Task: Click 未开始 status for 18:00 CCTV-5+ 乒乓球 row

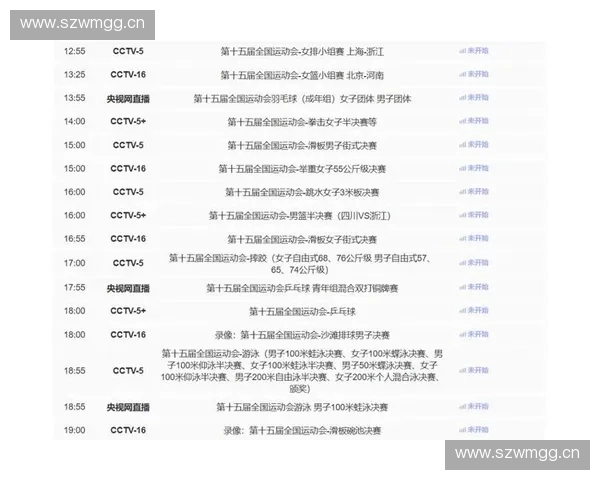Action: click(474, 310)
